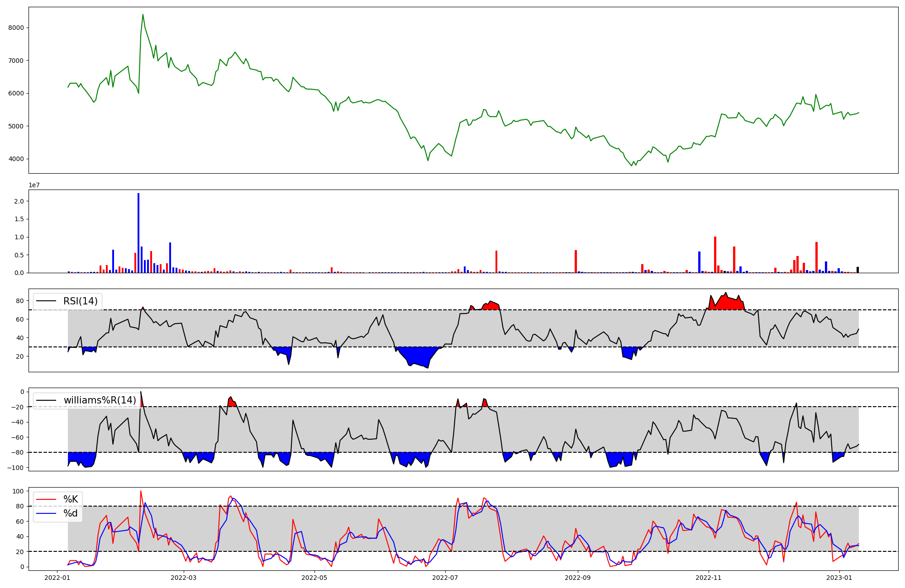Click the 2.0 tick on volume axis
Screen dimensions: 905x588
[x=19, y=201]
